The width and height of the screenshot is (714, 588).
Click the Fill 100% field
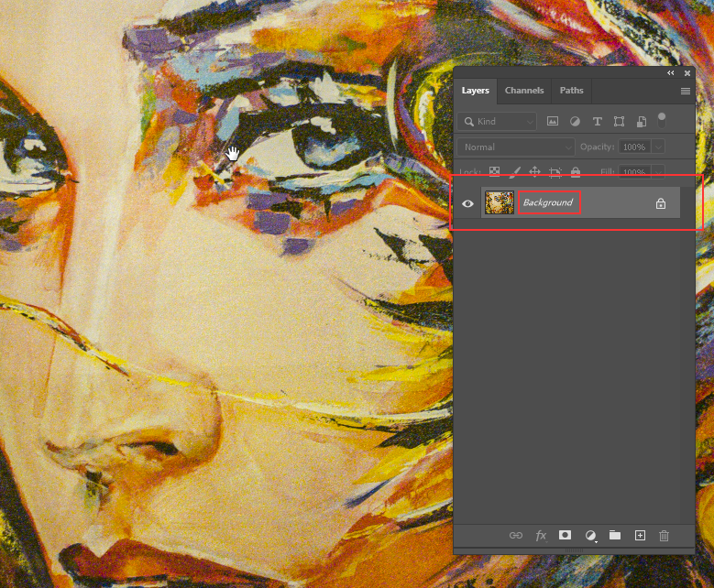[x=634, y=172]
